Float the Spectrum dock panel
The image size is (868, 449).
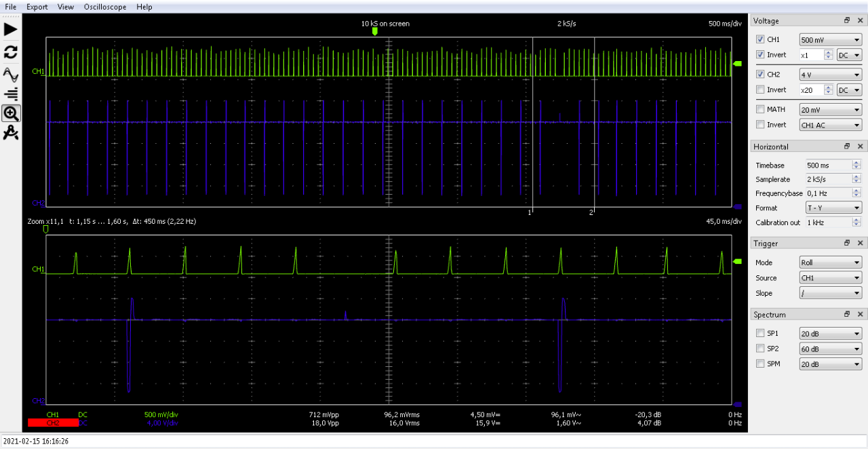847,315
